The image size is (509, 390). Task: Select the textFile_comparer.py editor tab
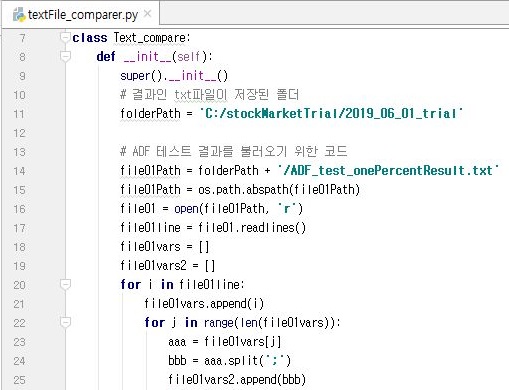coord(80,15)
